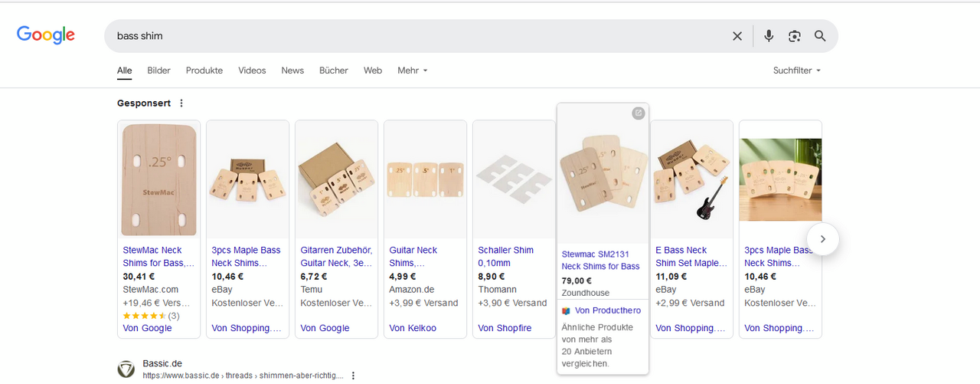Click Von Google under Temu listing
The width and height of the screenshot is (980, 384).
pyautogui.click(x=325, y=328)
